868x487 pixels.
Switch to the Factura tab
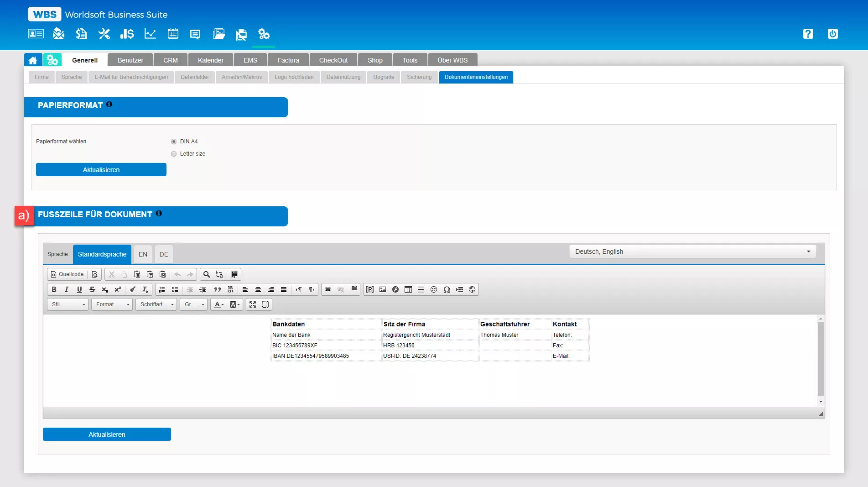288,60
